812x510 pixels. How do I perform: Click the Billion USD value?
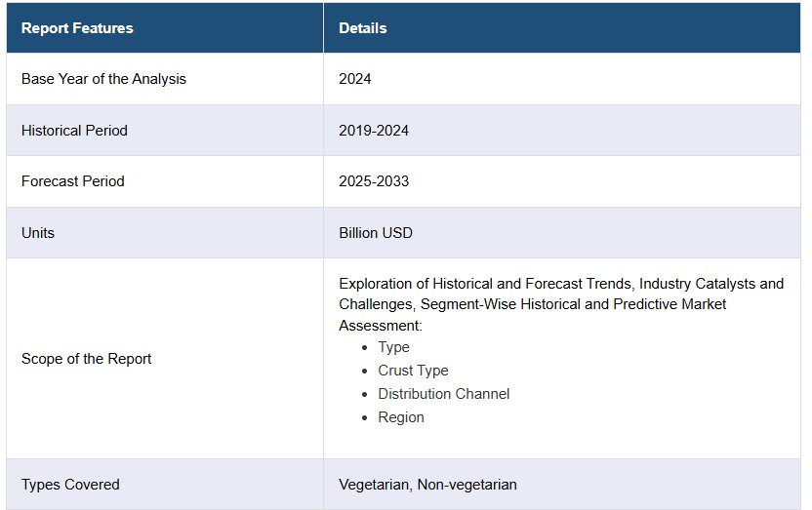376,233
